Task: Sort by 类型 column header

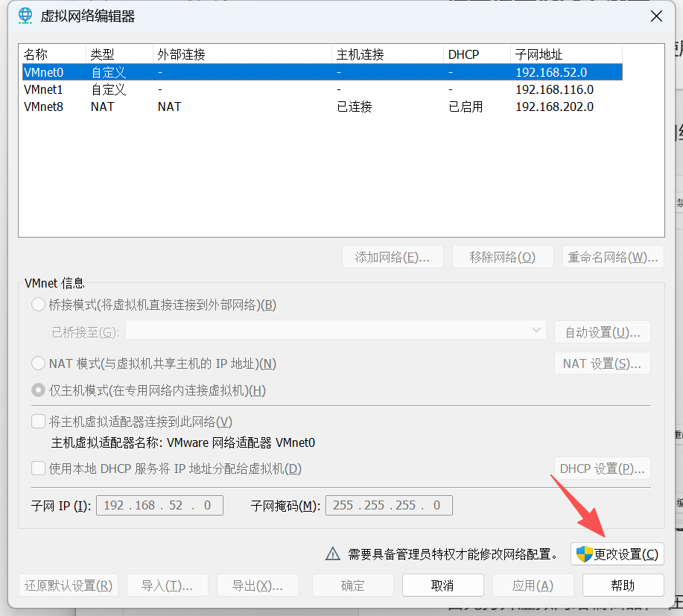Action: [x=119, y=54]
